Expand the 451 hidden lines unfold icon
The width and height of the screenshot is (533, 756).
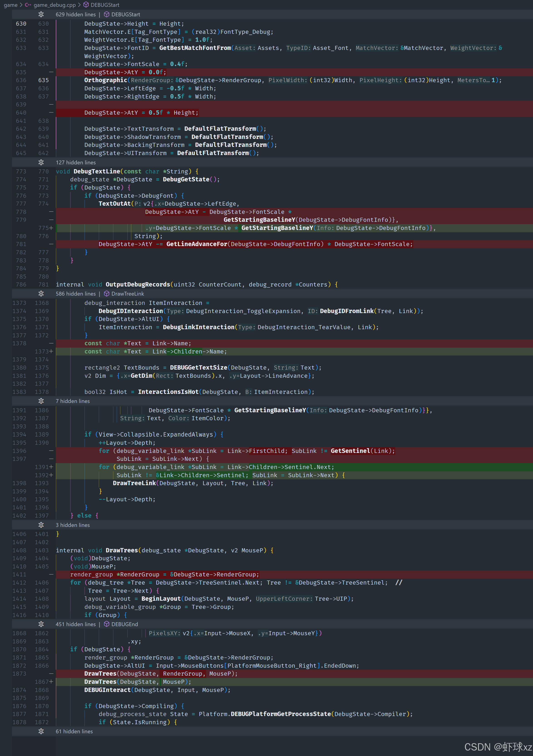pos(41,624)
